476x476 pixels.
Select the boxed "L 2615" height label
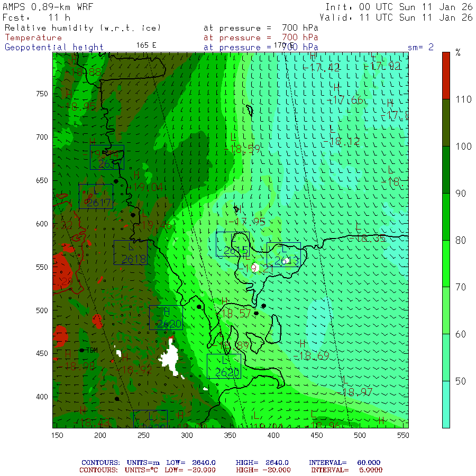coord(233,244)
